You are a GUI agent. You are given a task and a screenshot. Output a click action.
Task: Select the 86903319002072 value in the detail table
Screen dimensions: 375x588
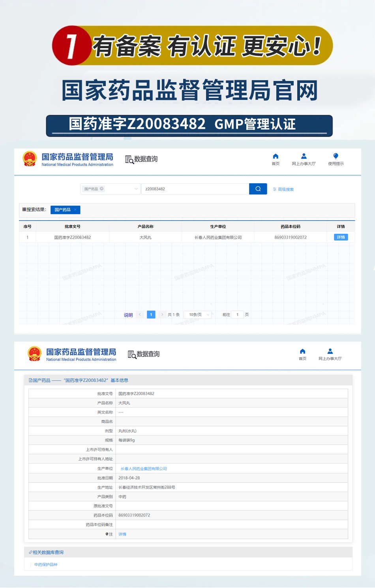(134, 515)
